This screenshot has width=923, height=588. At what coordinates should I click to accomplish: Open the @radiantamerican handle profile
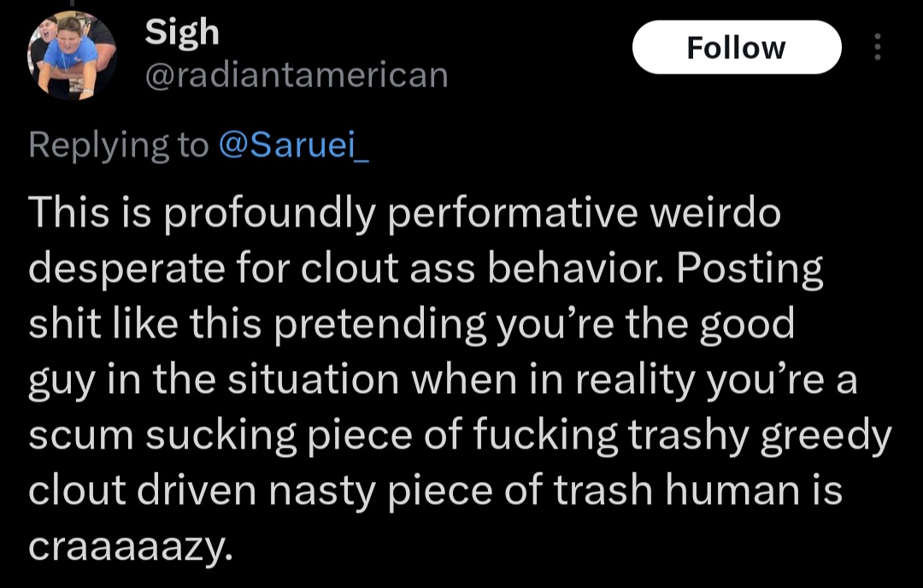pos(297,75)
